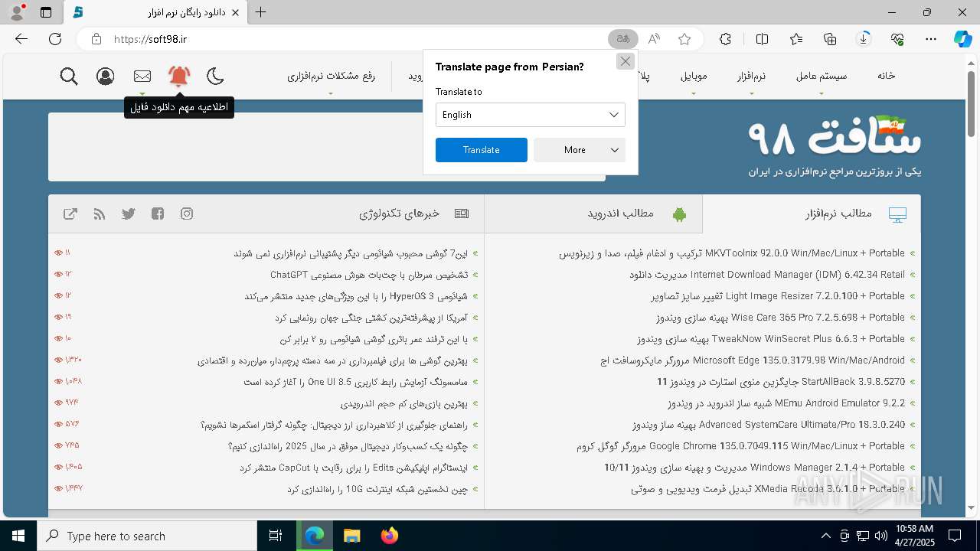Open the volume icon in system tray
The width and height of the screenshot is (980, 551).
point(881,536)
